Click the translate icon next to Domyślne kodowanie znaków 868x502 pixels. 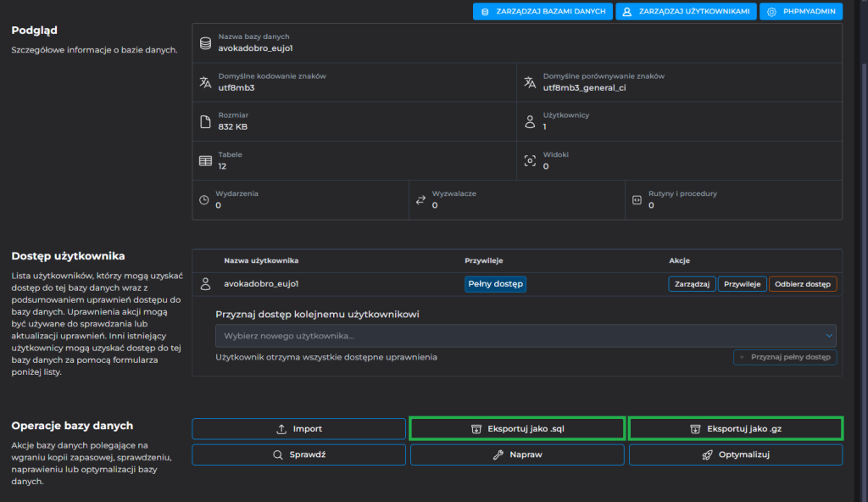point(204,82)
